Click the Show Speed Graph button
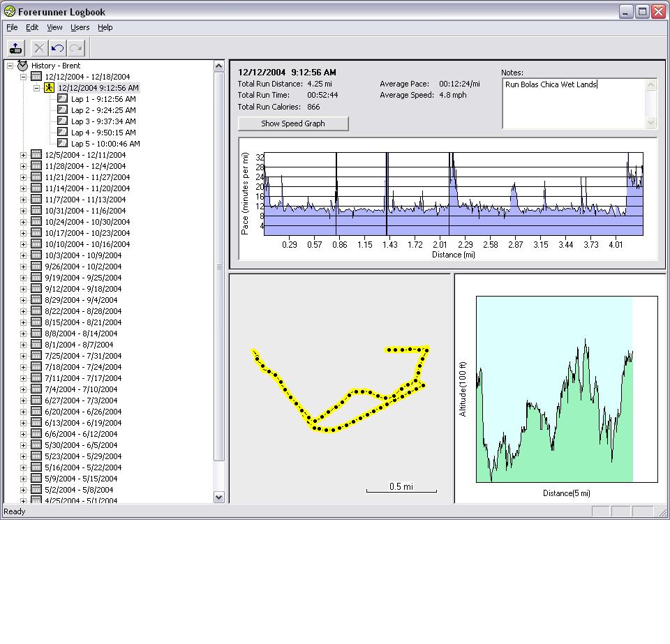 pos(293,123)
